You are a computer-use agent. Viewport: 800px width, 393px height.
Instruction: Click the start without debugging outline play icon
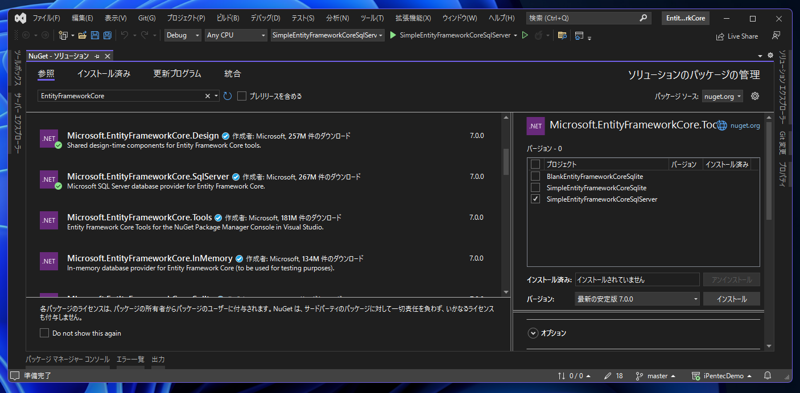(x=524, y=36)
